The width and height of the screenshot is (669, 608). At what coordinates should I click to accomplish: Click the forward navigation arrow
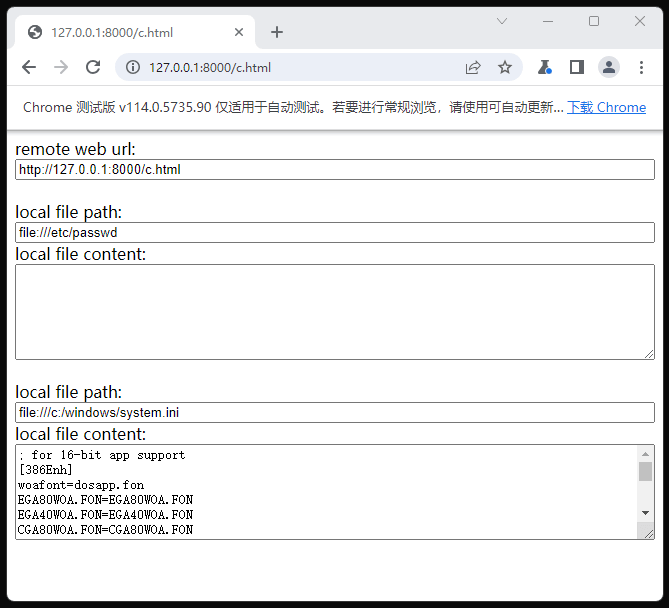(61, 67)
